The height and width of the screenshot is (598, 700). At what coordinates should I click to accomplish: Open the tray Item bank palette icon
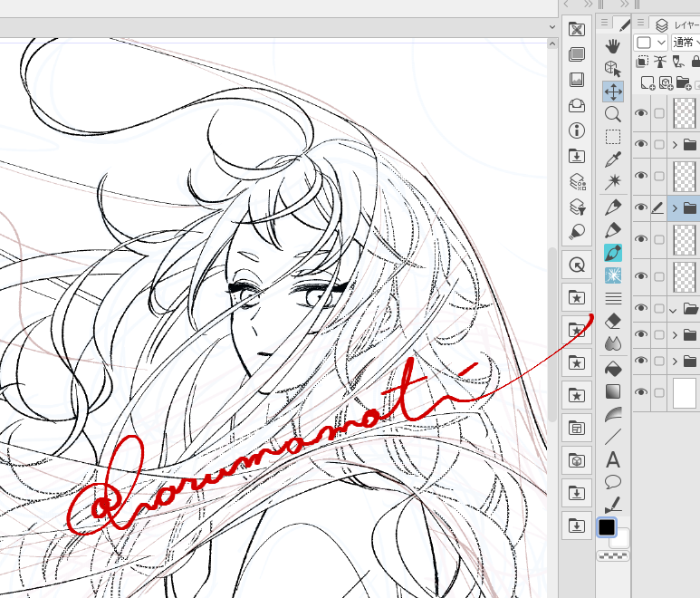577,105
